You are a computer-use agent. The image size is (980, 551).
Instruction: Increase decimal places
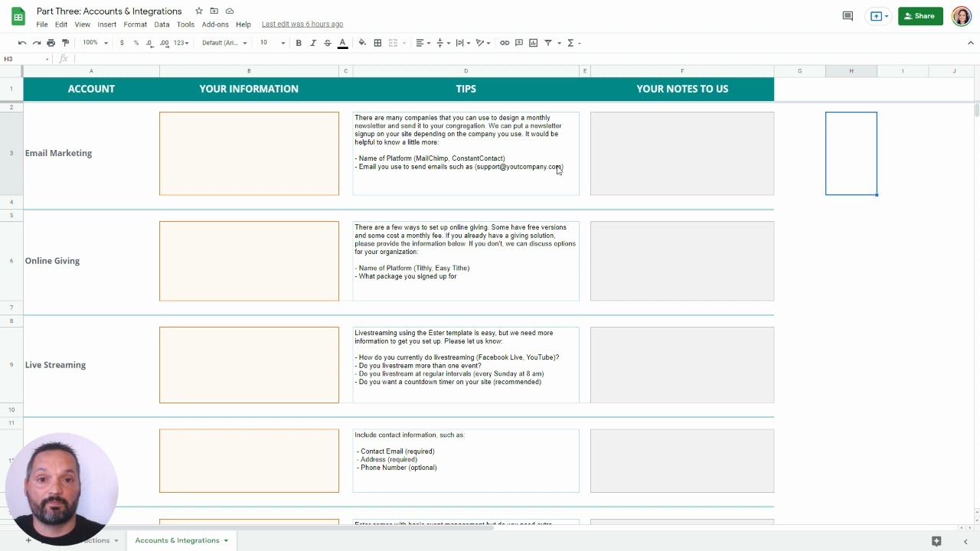pos(165,43)
